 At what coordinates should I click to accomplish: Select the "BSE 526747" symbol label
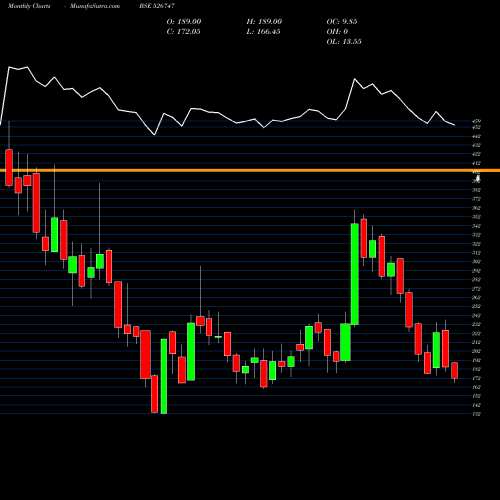157,6
